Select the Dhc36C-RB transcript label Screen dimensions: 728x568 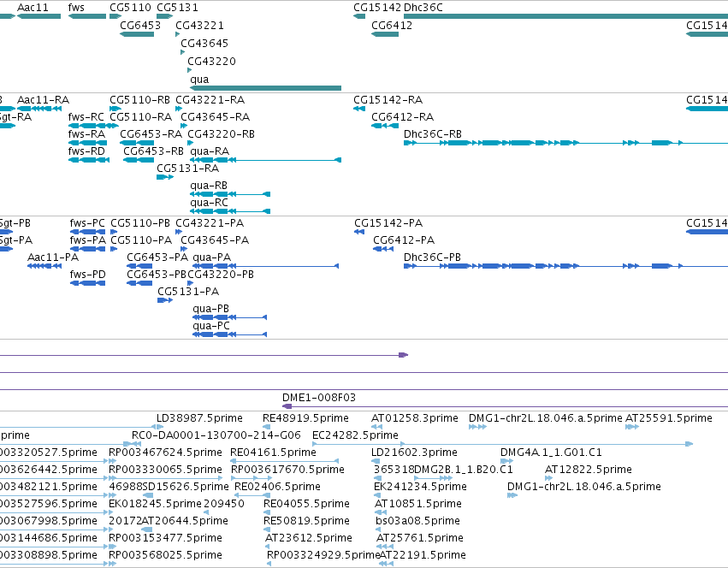tap(433, 134)
